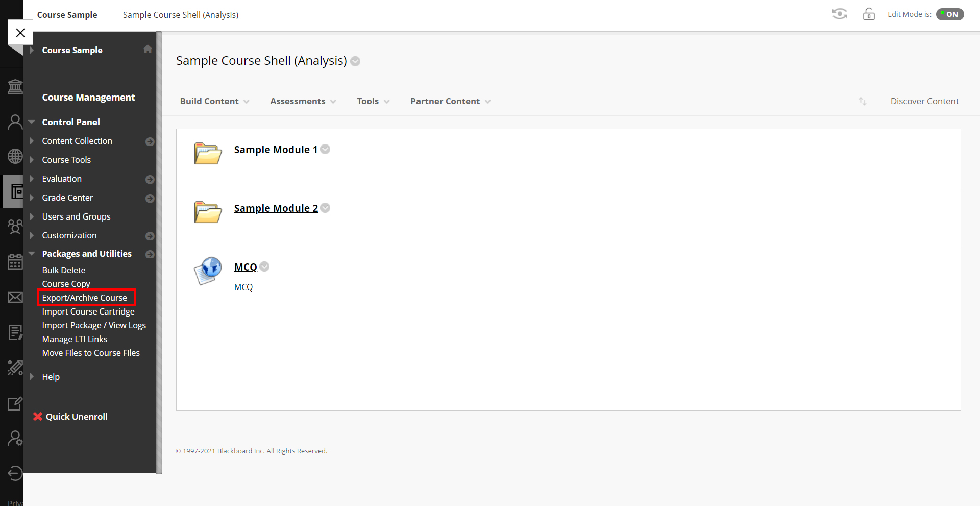Image resolution: width=980 pixels, height=506 pixels.
Task: Click the MCQ web link icon
Action: point(208,271)
